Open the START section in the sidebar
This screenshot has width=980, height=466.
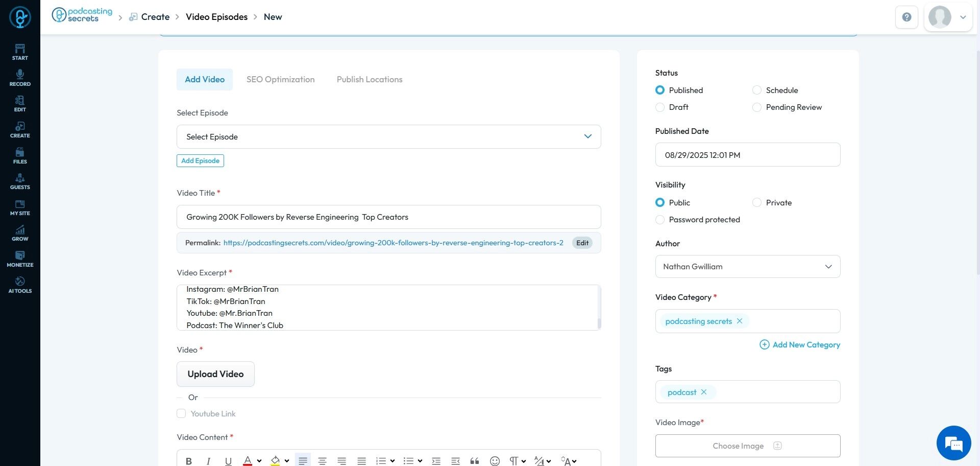click(x=20, y=52)
